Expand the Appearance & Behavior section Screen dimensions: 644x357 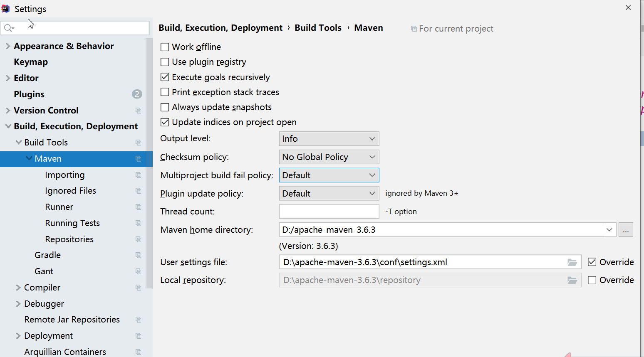pos(8,46)
